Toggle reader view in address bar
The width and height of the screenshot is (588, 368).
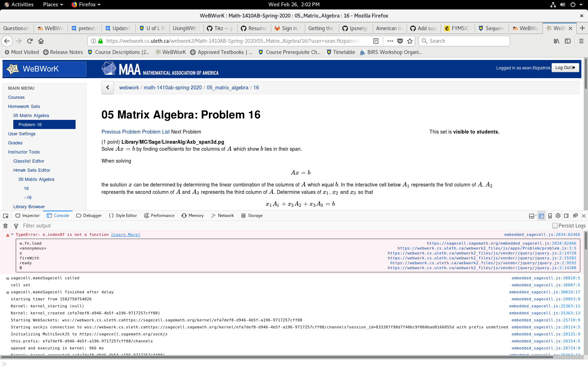coord(376,41)
